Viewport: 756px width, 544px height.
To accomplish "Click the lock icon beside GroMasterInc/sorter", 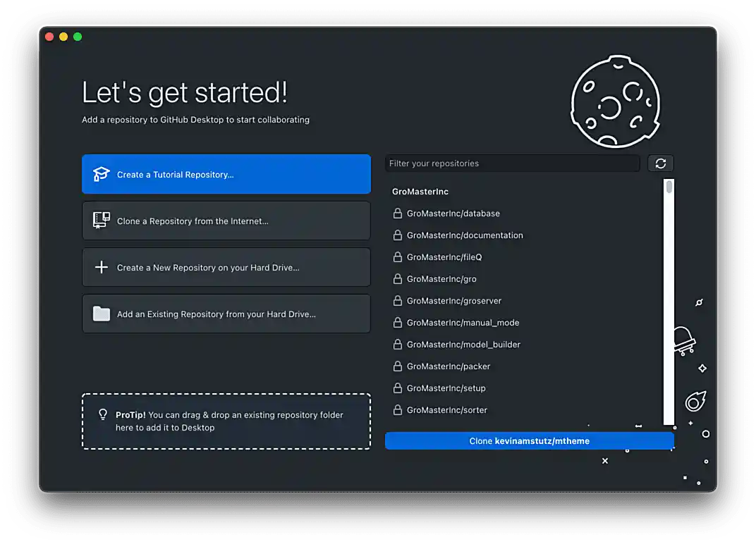I will (397, 410).
